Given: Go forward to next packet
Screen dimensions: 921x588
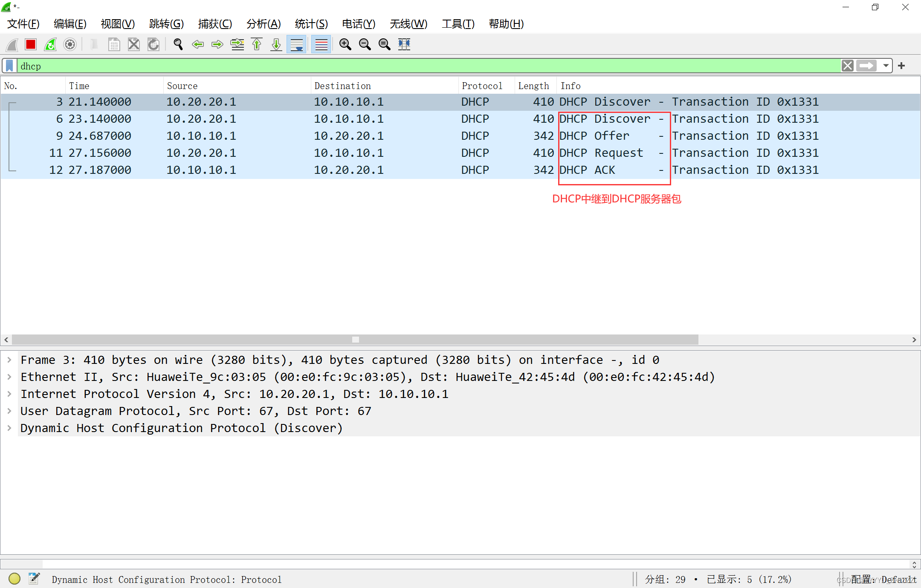Looking at the screenshot, I should point(217,44).
